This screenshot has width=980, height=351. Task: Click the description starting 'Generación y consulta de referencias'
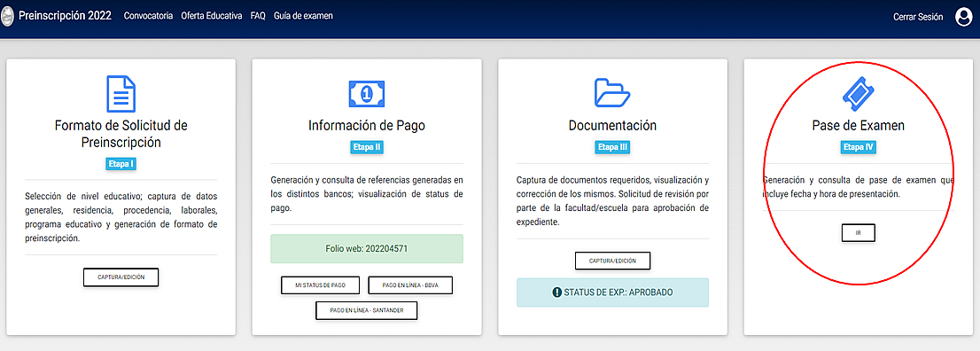pos(367,193)
